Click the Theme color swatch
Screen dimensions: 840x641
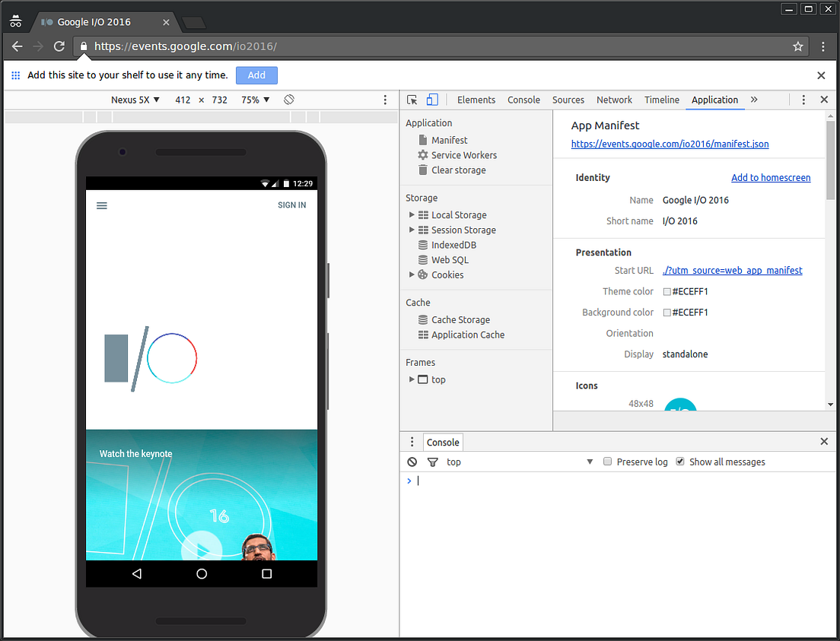pos(666,291)
